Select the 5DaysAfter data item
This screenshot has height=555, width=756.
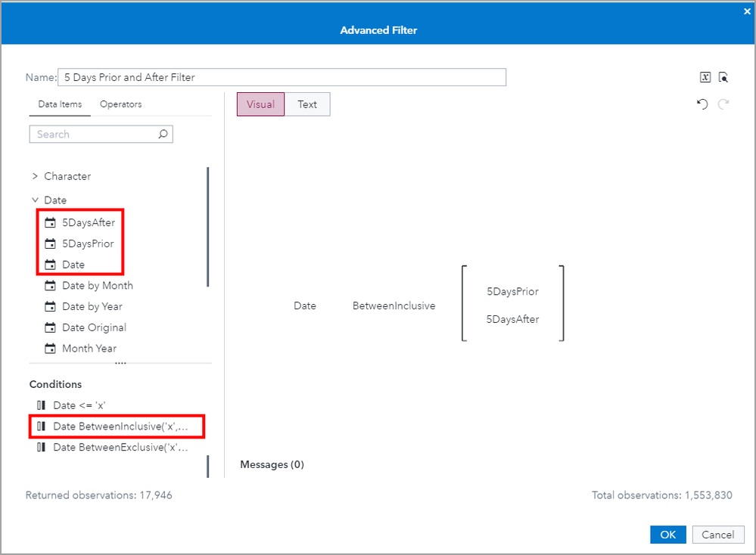click(89, 222)
